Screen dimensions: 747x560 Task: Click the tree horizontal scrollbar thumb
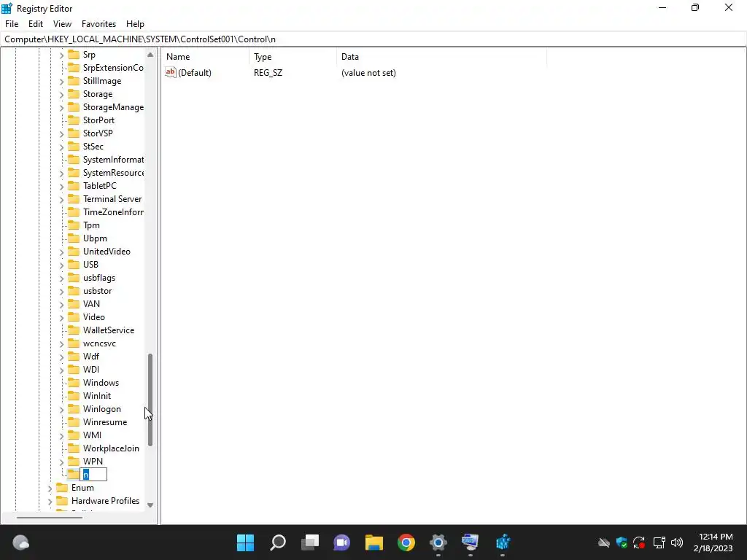pos(50,517)
